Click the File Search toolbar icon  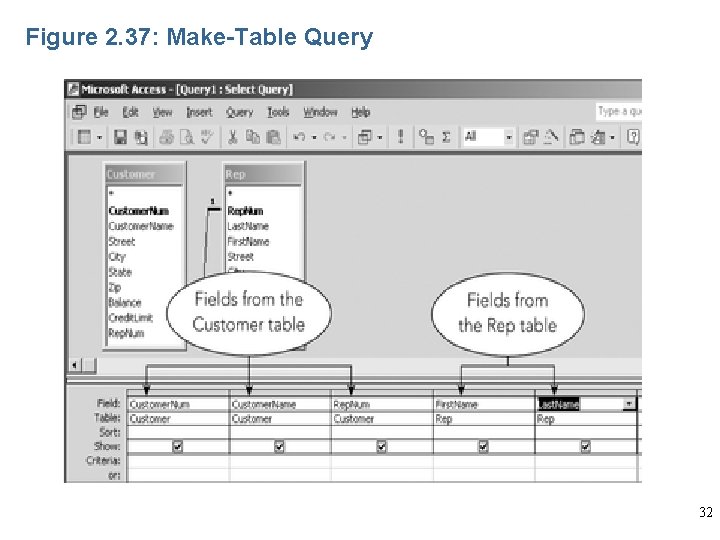point(141,137)
